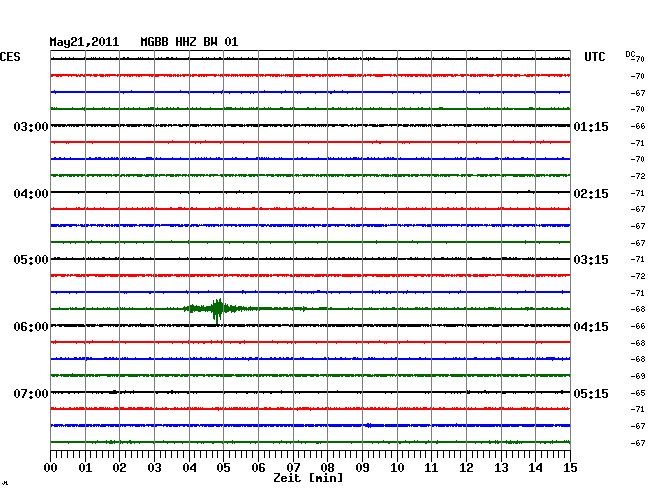Click the 02:15 UTC time label
Image resolution: width=650 pixels, height=494 pixels.
[591, 194]
